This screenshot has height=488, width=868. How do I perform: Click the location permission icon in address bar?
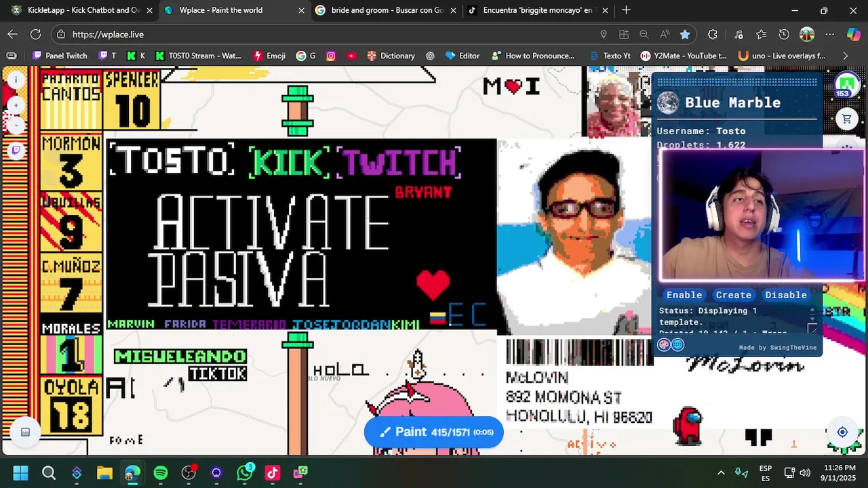(x=604, y=34)
